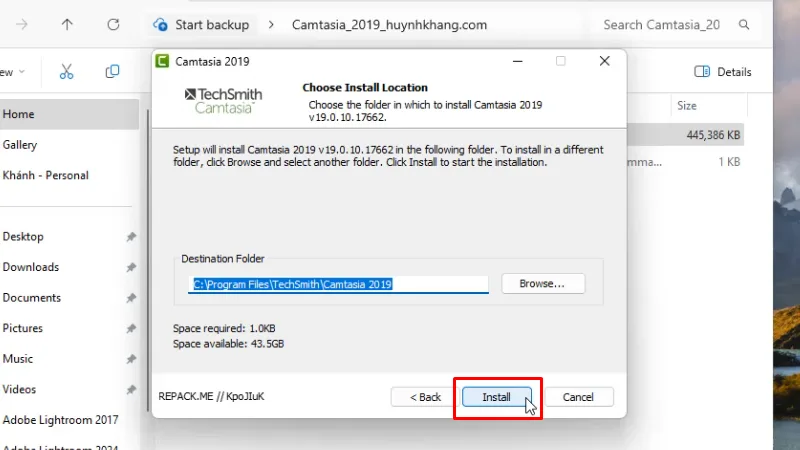Image resolution: width=800 pixels, height=450 pixels.
Task: Click the Copy icon in Explorer toolbar
Action: (x=112, y=72)
